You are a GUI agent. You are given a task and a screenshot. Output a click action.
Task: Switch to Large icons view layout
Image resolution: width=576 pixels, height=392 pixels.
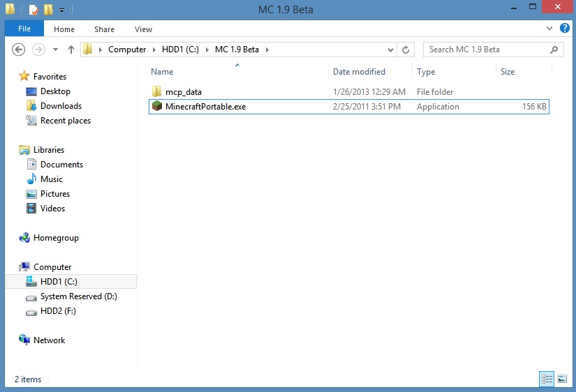point(562,379)
